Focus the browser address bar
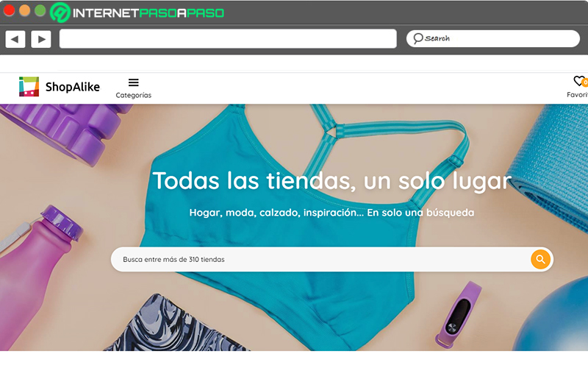The image size is (588, 368). (228, 39)
